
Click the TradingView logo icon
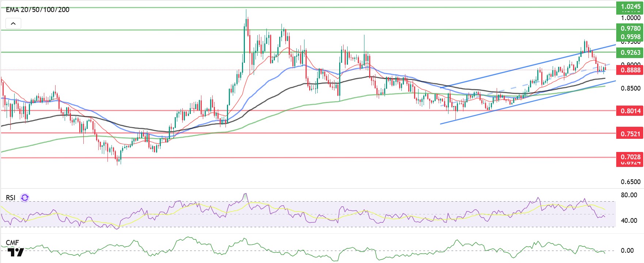16,252
